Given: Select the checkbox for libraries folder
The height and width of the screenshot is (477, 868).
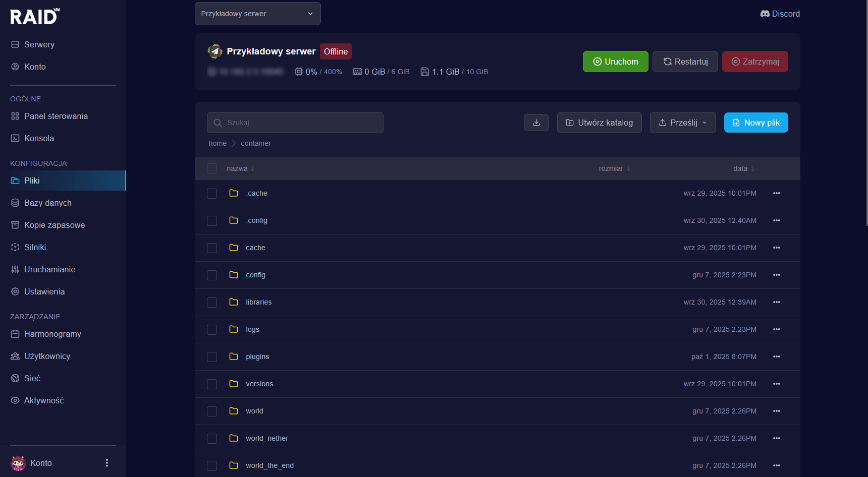Looking at the screenshot, I should coord(212,303).
